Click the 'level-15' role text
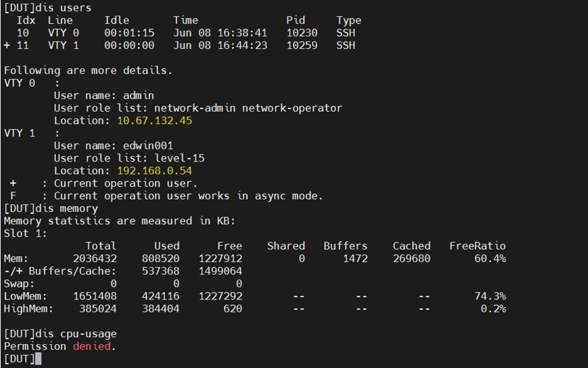The height and width of the screenshot is (368, 588). coord(179,158)
